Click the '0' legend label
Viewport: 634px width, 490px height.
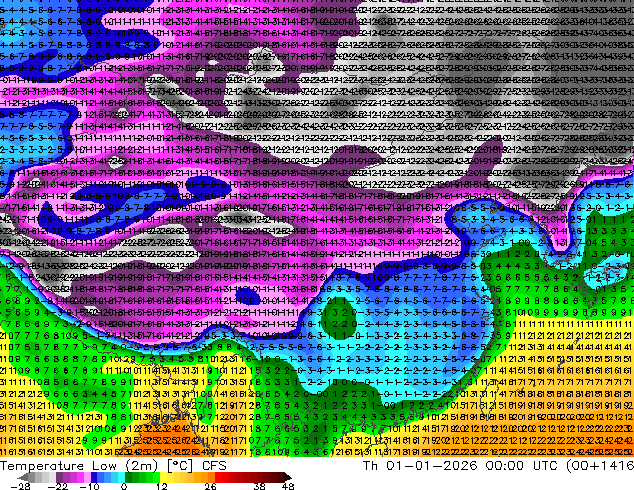pyautogui.click(x=124, y=486)
